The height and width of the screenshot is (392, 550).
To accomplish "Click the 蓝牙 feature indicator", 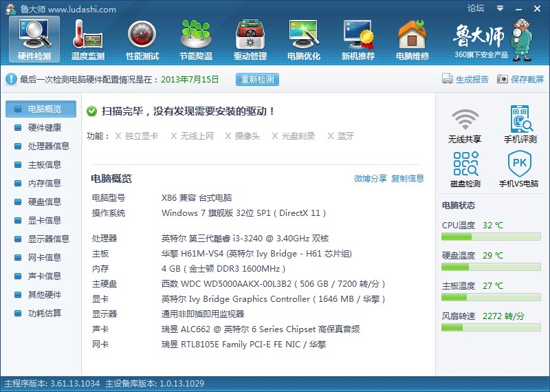I will pyautogui.click(x=341, y=135).
